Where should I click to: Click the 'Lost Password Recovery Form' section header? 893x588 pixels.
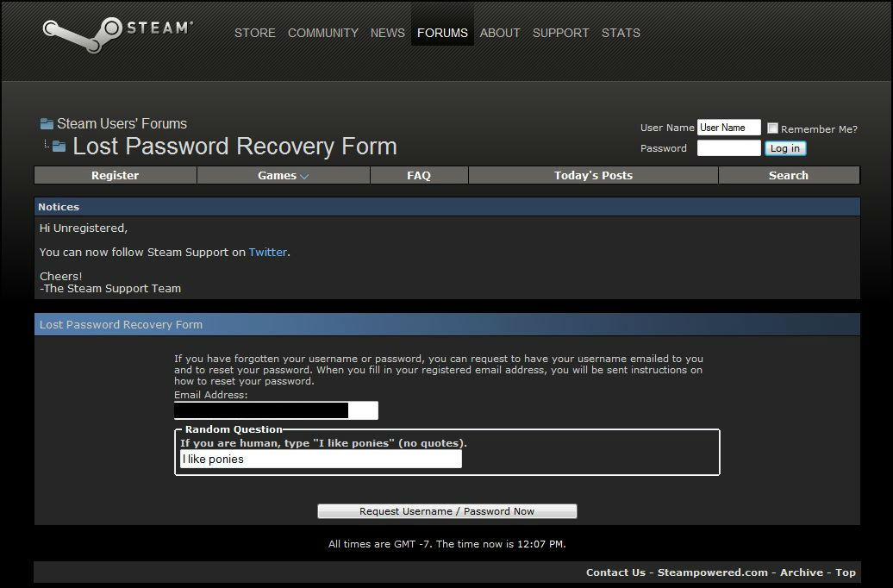(x=447, y=324)
